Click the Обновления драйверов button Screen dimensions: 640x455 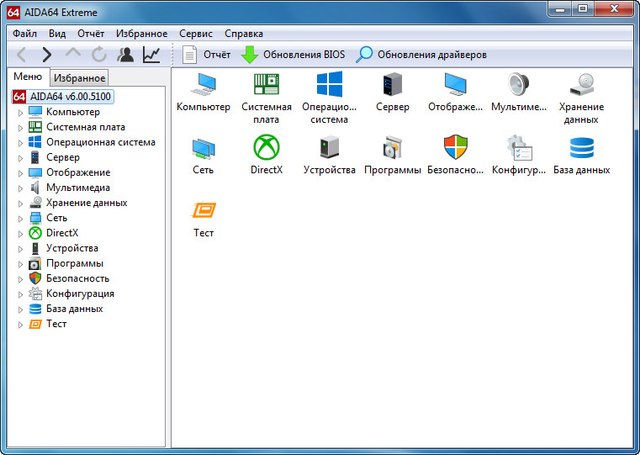[422, 54]
